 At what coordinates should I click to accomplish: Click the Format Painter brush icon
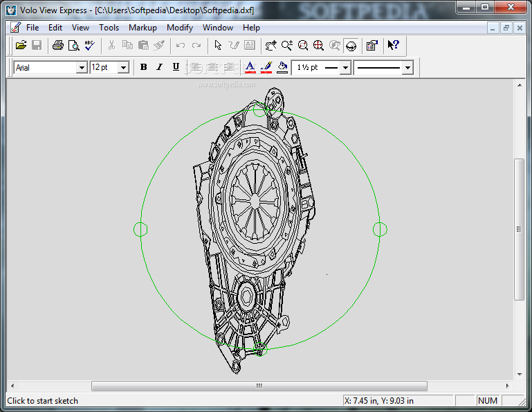point(159,45)
